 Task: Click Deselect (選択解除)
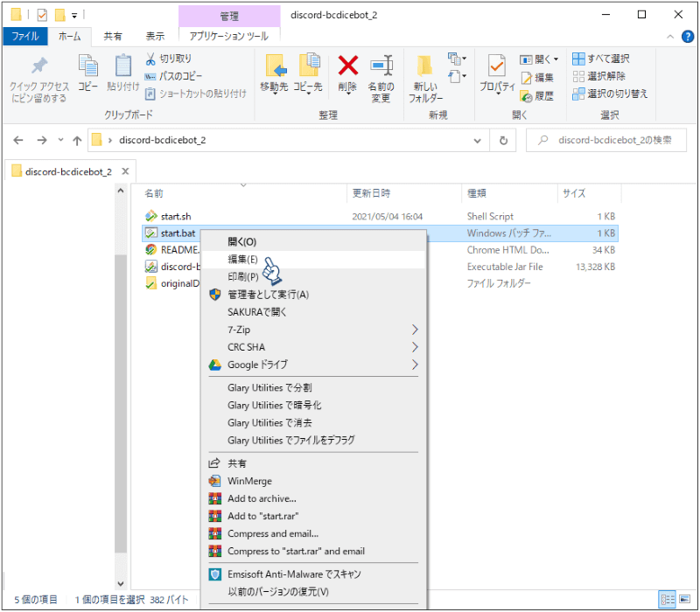(x=599, y=76)
